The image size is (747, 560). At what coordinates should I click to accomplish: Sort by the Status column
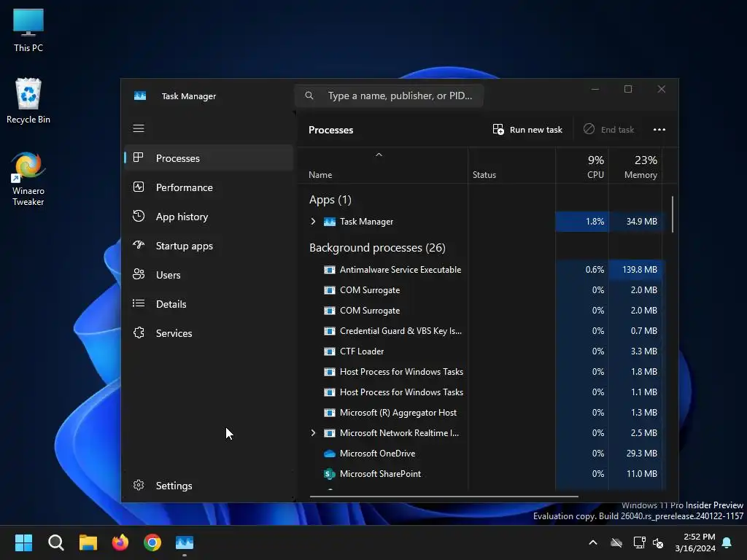click(x=511, y=166)
